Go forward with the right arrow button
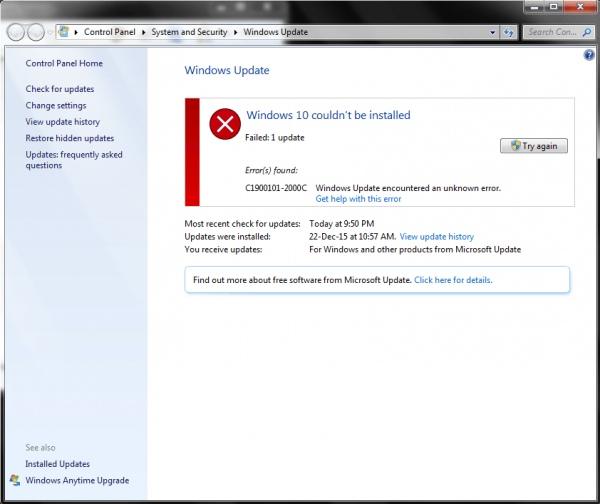 [x=36, y=32]
